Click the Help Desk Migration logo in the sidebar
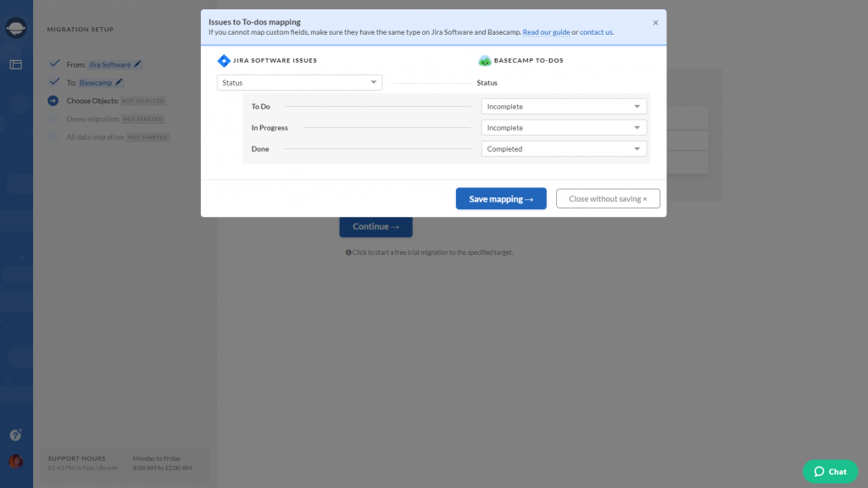This screenshot has width=868, height=488. tap(15, 27)
